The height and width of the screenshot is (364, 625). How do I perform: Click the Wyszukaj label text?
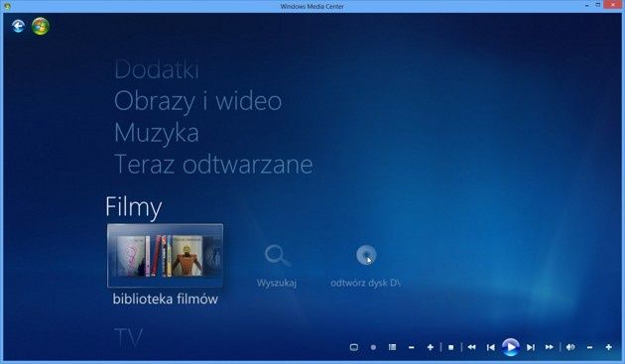(277, 283)
